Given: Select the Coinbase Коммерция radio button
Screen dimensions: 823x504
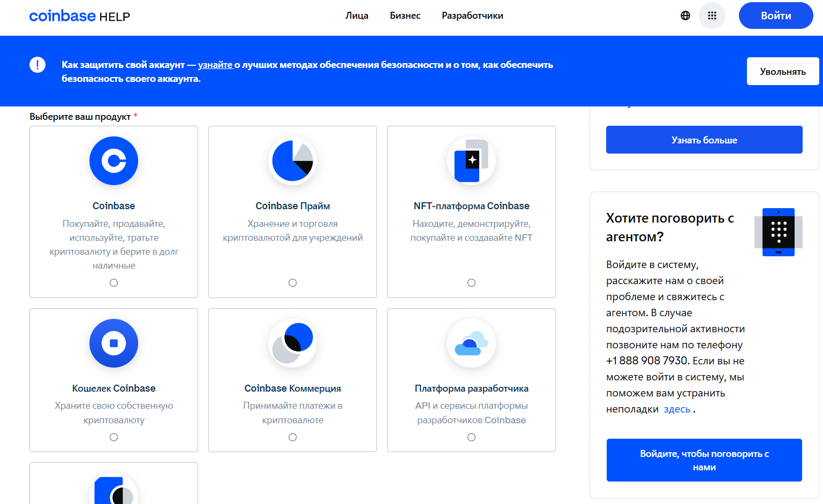Looking at the screenshot, I should click(292, 437).
